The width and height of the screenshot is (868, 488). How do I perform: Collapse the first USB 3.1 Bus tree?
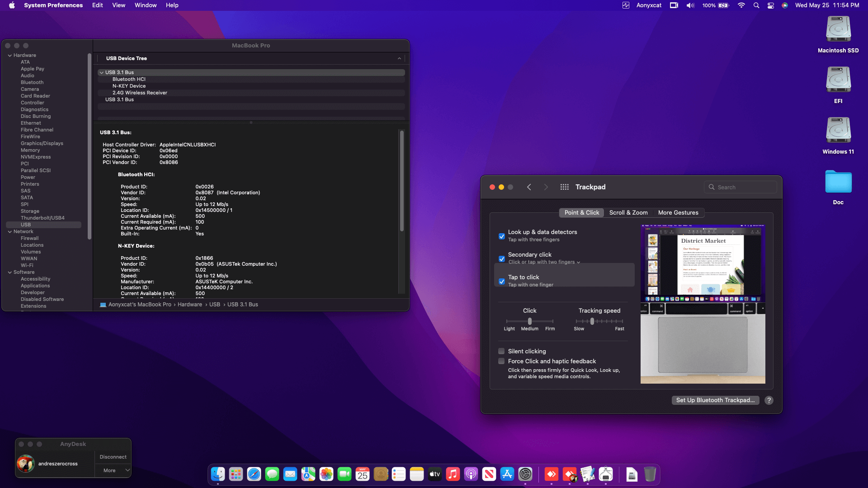tap(101, 72)
